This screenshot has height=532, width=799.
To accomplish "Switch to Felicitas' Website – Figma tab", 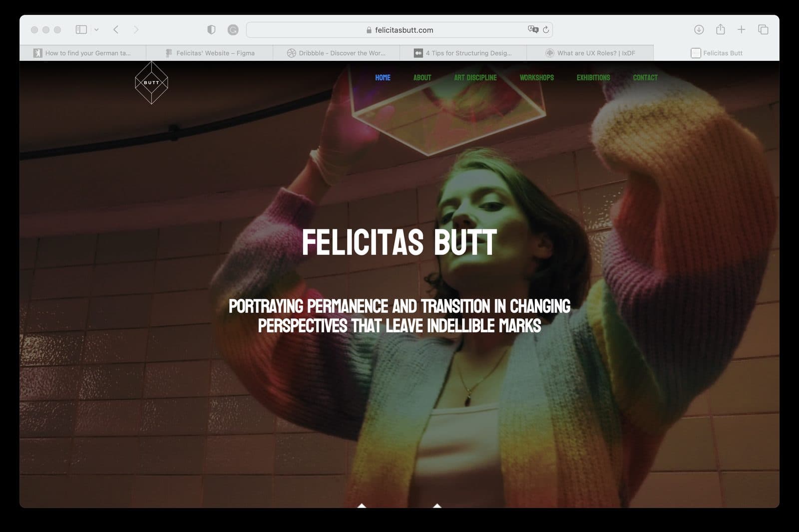I will point(210,53).
